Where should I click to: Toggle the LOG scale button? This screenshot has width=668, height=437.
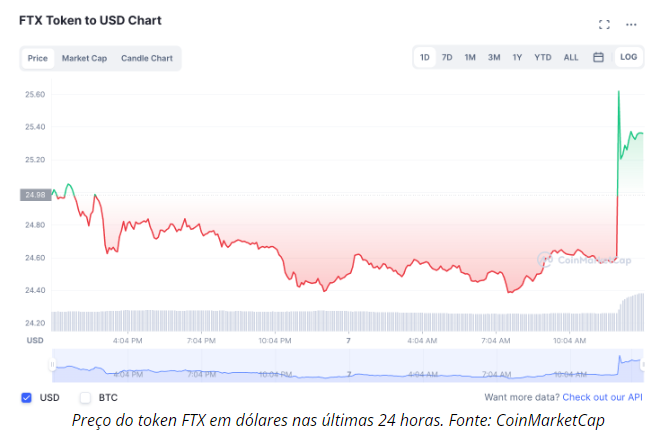point(628,57)
